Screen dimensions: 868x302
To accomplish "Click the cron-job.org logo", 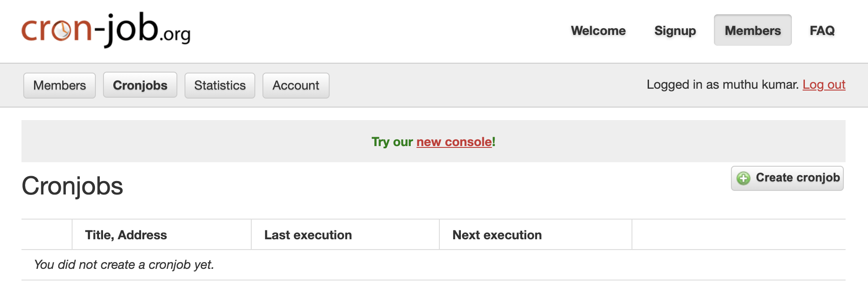I will (106, 30).
